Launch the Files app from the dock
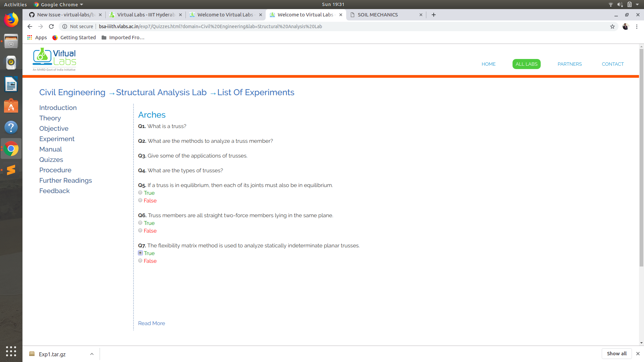 (x=11, y=41)
